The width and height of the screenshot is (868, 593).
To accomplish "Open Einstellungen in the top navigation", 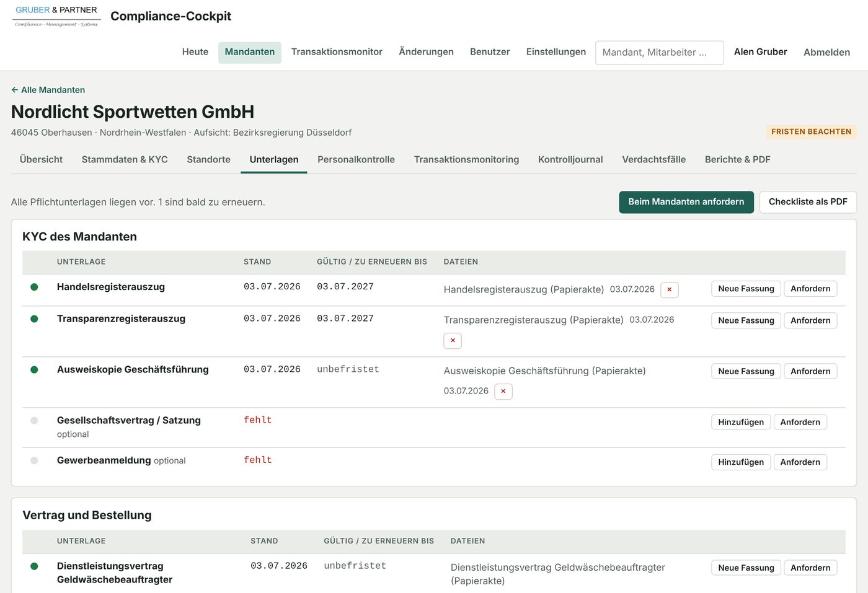I will tap(556, 52).
